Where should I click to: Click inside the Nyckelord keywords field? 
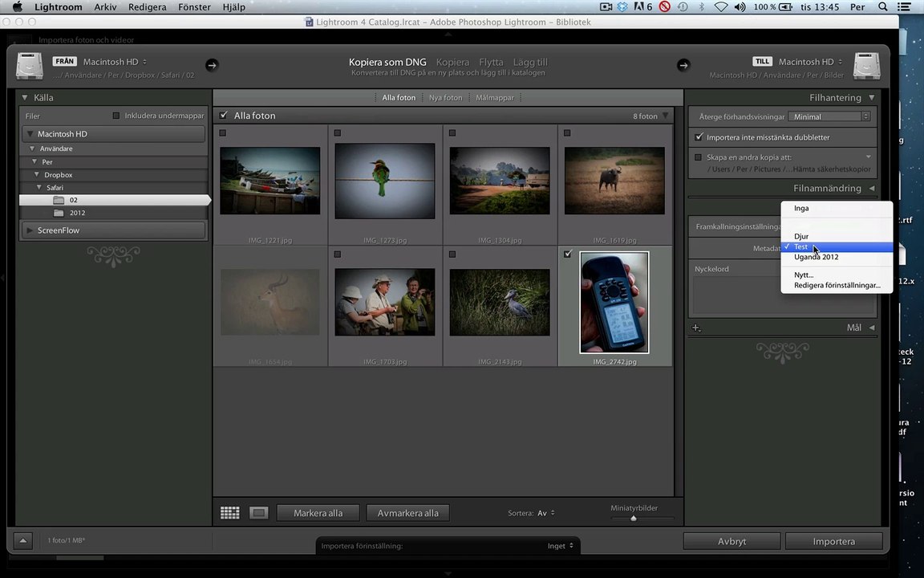(x=783, y=296)
